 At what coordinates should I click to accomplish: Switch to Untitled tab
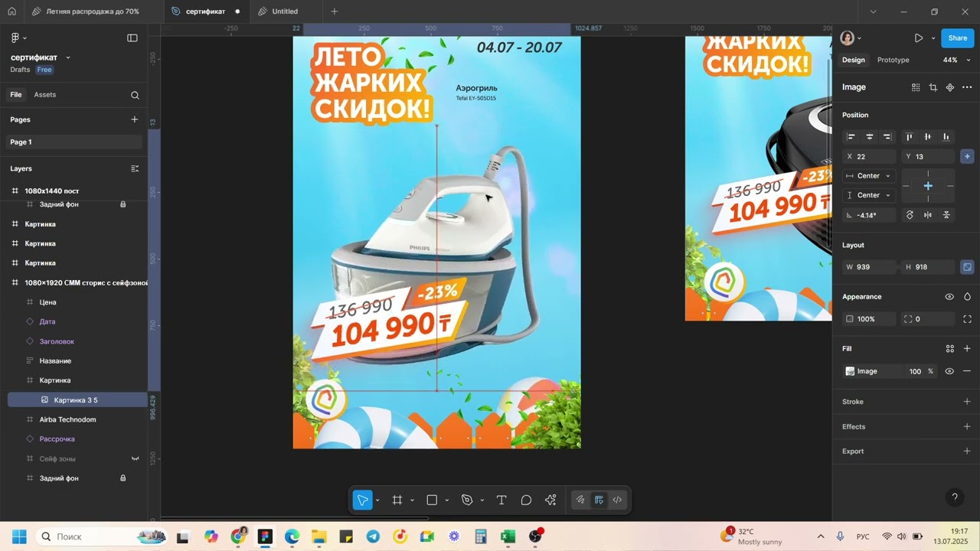pos(285,11)
